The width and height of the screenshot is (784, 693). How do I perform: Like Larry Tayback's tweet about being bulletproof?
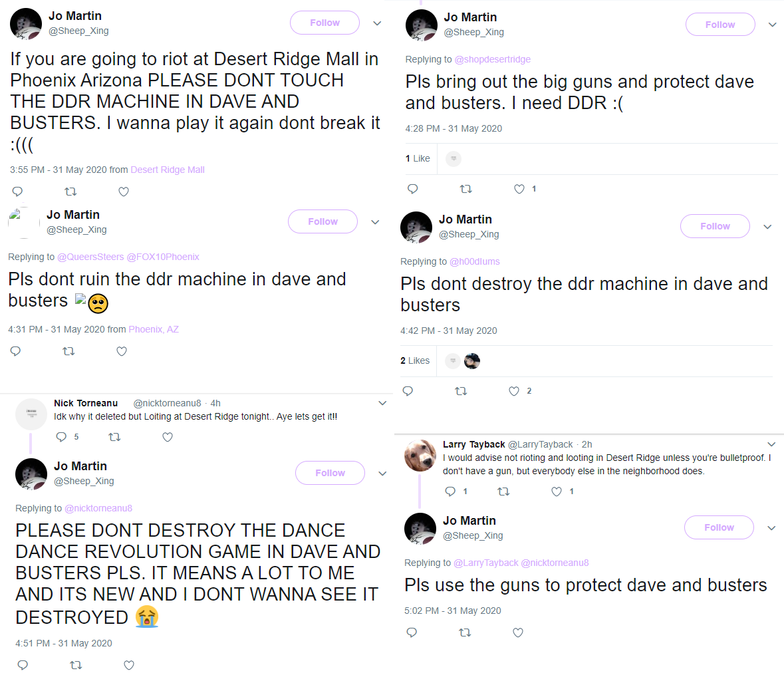click(557, 491)
